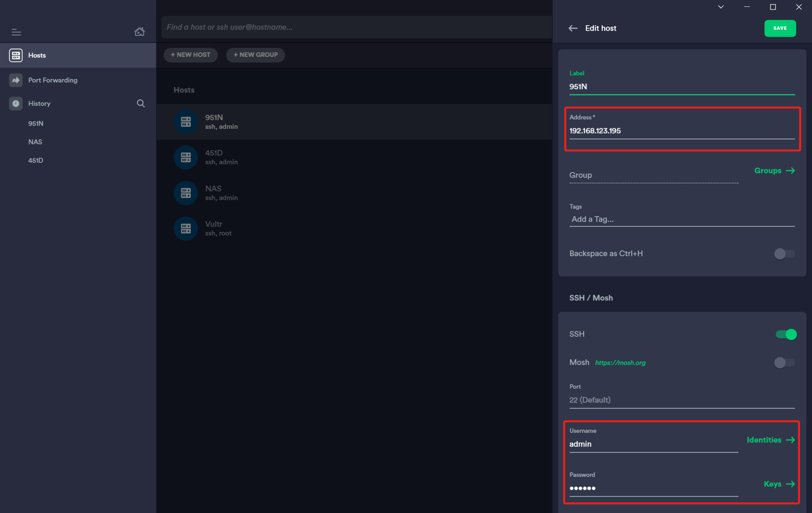The height and width of the screenshot is (513, 812).
Task: Expand the title bar chevron dropdown
Action: coord(721,7)
